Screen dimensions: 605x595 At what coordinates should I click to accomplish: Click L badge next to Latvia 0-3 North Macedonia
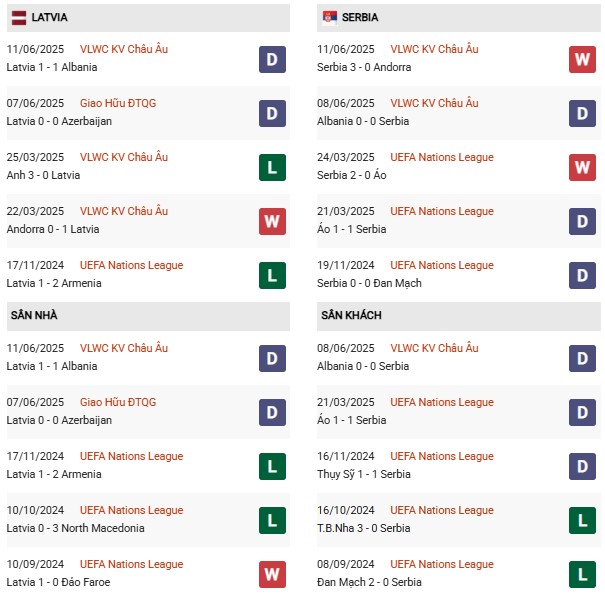click(272, 520)
